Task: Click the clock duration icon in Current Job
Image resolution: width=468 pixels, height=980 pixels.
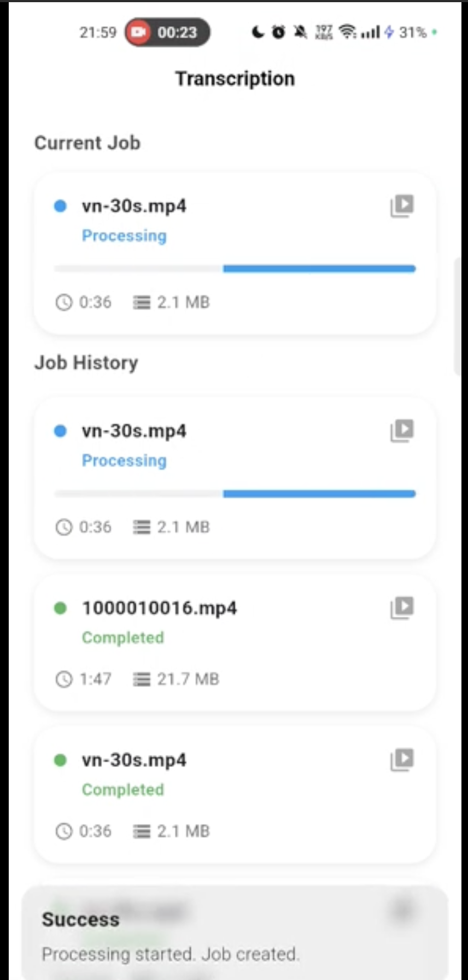Action: click(x=64, y=302)
